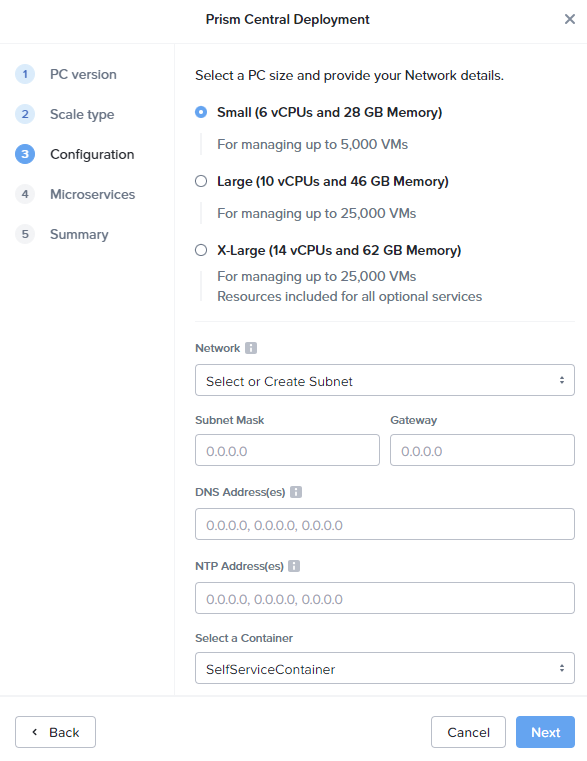Image resolution: width=587 pixels, height=761 pixels.
Task: Click the step 5 number circle
Action: [x=25, y=234]
